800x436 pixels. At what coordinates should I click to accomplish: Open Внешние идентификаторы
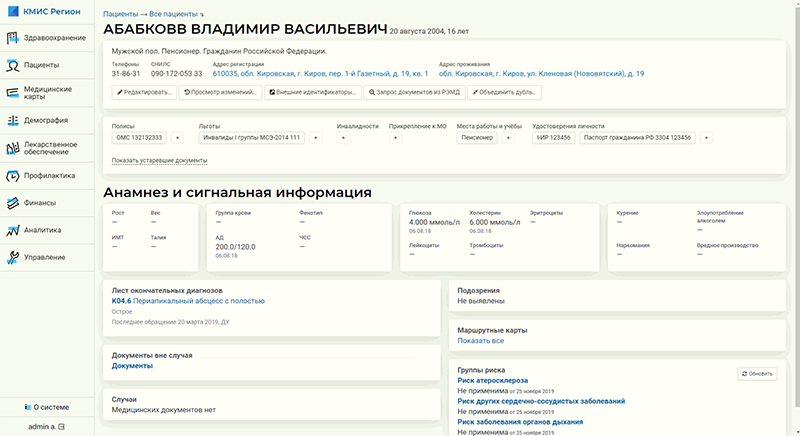click(x=313, y=92)
